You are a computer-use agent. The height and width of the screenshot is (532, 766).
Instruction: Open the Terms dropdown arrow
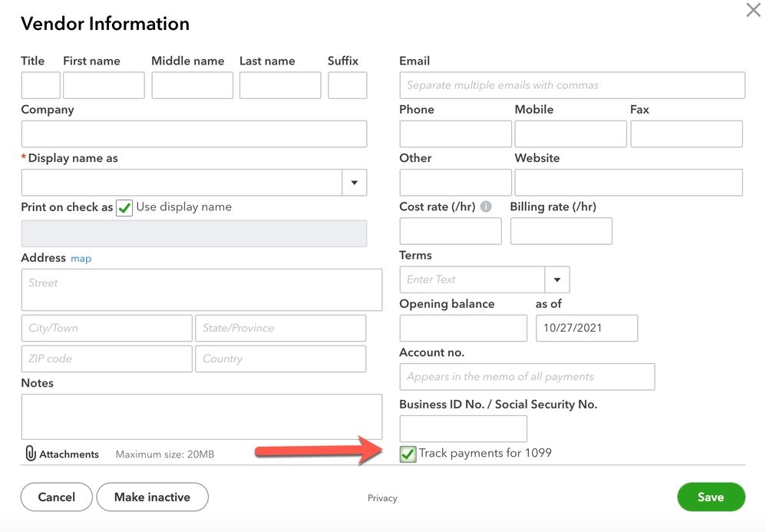[556, 279]
